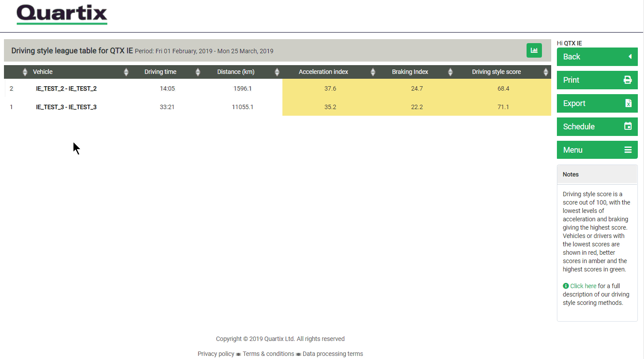The height and width of the screenshot is (359, 644).
Task: Click driving style score 68.4
Action: 503,88
